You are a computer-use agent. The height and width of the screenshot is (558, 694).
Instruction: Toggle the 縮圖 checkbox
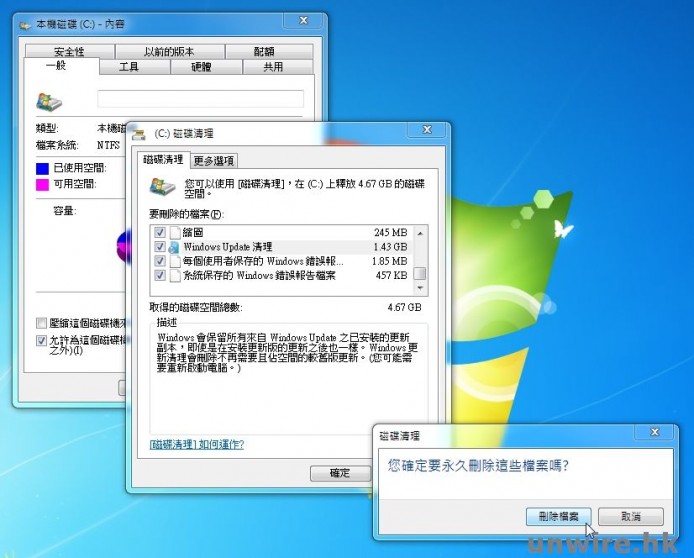(x=158, y=232)
